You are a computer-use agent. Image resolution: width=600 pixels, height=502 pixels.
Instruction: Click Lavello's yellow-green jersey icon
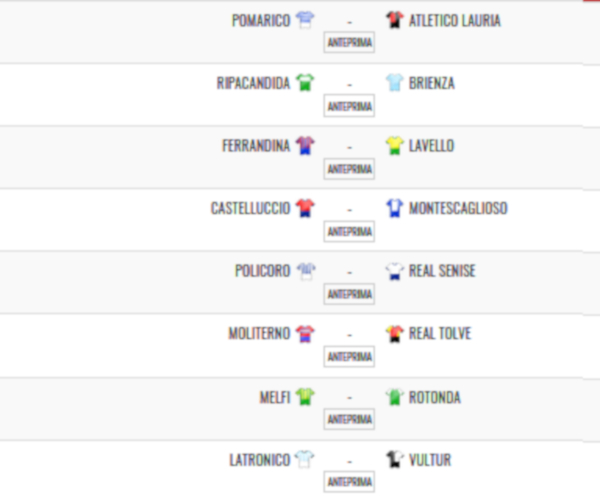[395, 145]
